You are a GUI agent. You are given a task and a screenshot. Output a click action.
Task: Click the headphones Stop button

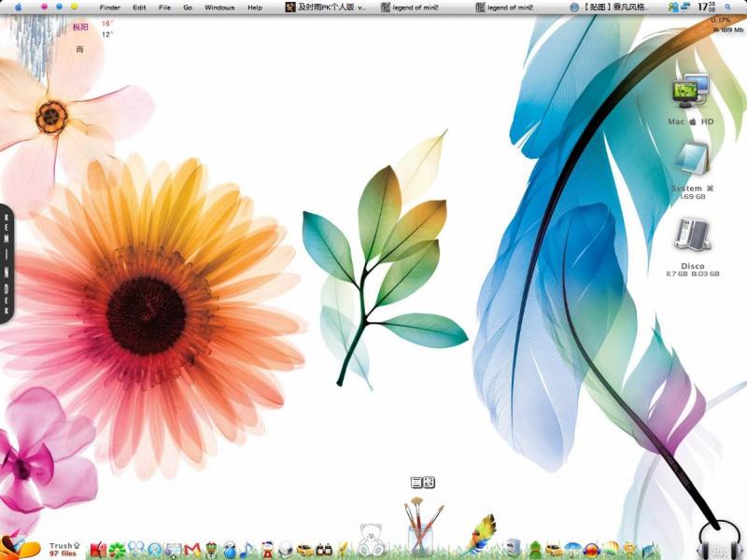pos(719,544)
